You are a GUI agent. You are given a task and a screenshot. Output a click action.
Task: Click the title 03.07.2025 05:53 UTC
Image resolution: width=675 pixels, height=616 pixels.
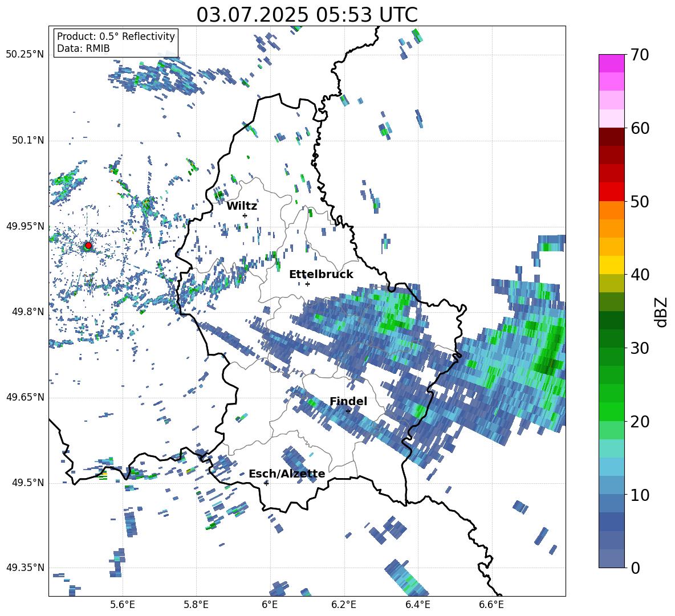pyautogui.click(x=307, y=15)
